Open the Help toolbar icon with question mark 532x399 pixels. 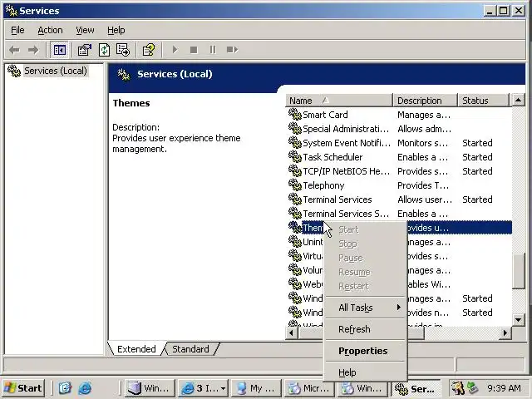coord(149,50)
